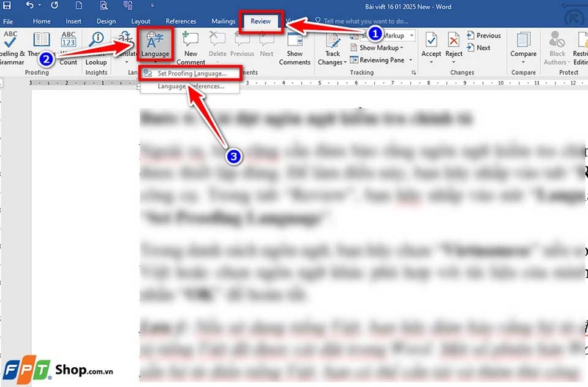Click Block Authors button

(x=557, y=48)
